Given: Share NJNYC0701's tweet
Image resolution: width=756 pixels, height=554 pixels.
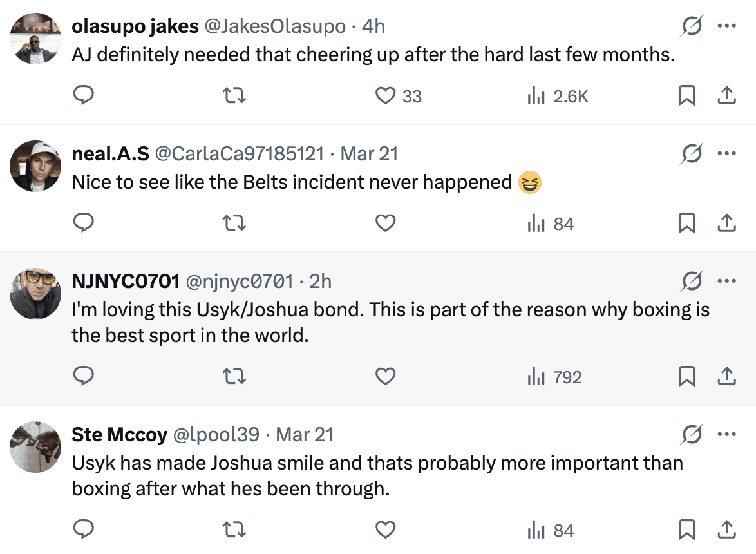Looking at the screenshot, I should click(x=726, y=377).
